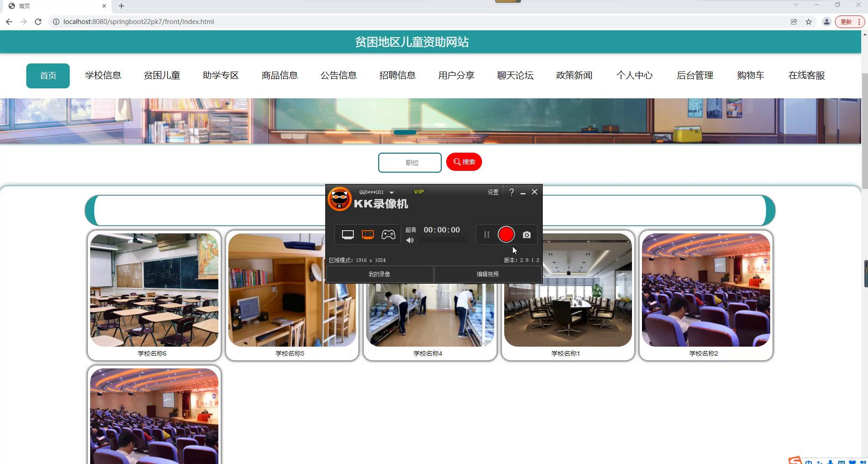Open 购物车 navigation menu item
Viewport: 868px width, 464px height.
751,76
